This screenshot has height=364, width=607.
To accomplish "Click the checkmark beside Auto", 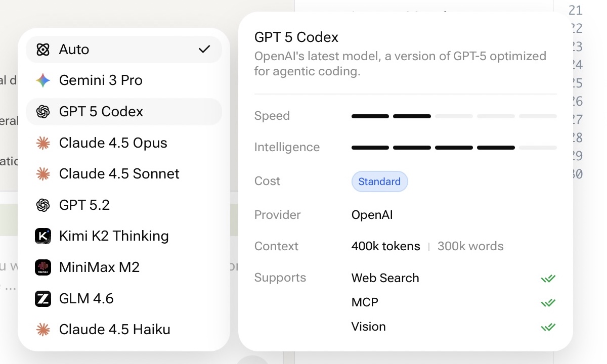I will [204, 49].
